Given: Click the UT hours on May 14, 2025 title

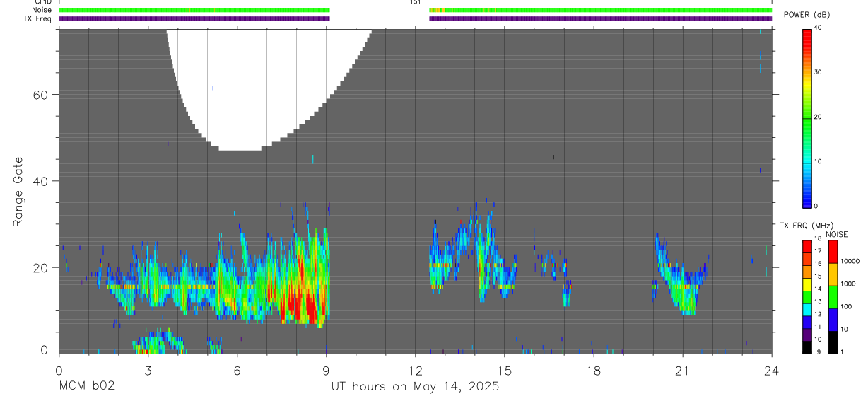Looking at the screenshot, I should [415, 386].
